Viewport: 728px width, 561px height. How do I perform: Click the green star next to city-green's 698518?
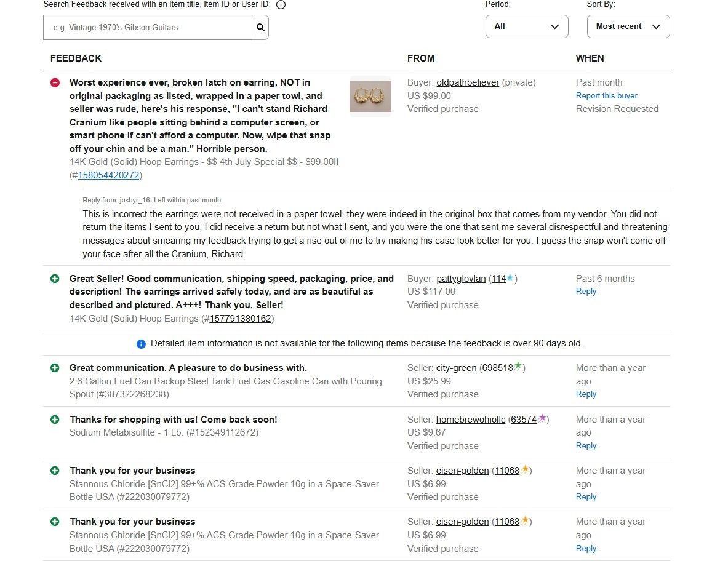(518, 367)
